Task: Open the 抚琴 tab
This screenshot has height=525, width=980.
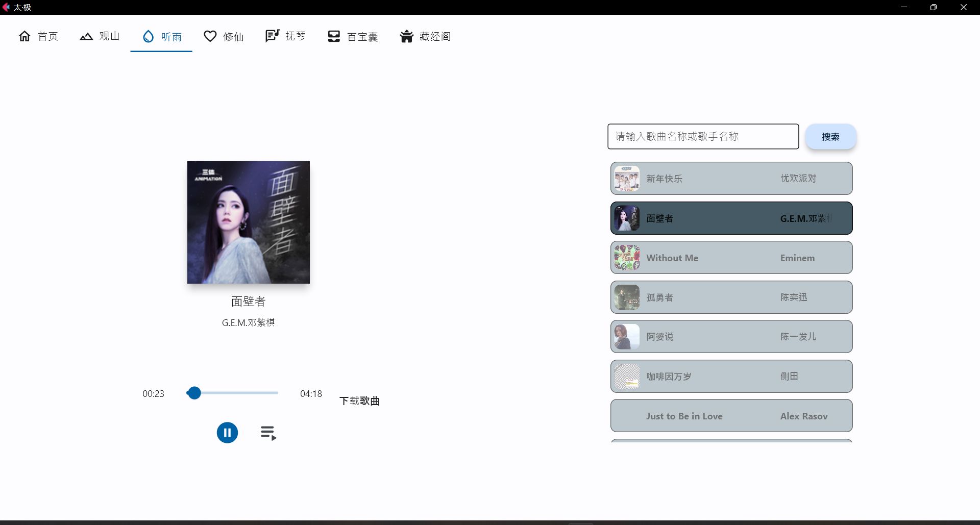Action: [x=285, y=36]
